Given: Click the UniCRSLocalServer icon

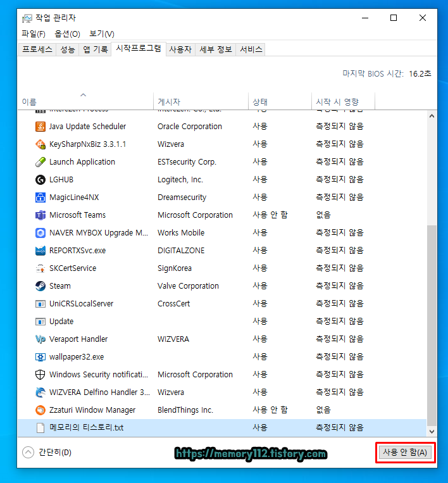Looking at the screenshot, I should pos(40,304).
